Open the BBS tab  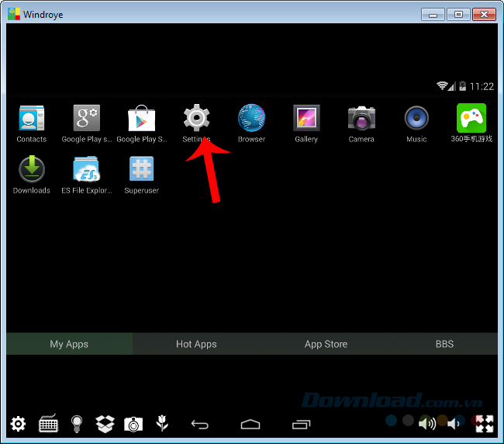pyautogui.click(x=444, y=344)
